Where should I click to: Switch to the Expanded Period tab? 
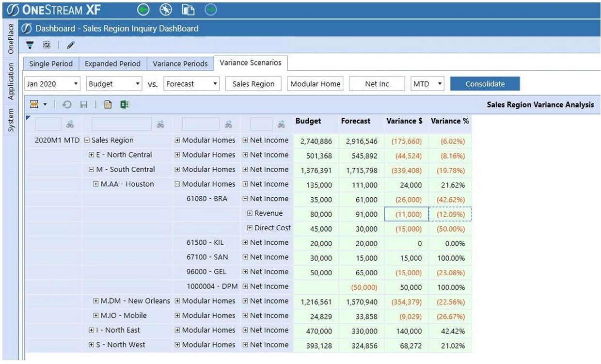pos(112,63)
